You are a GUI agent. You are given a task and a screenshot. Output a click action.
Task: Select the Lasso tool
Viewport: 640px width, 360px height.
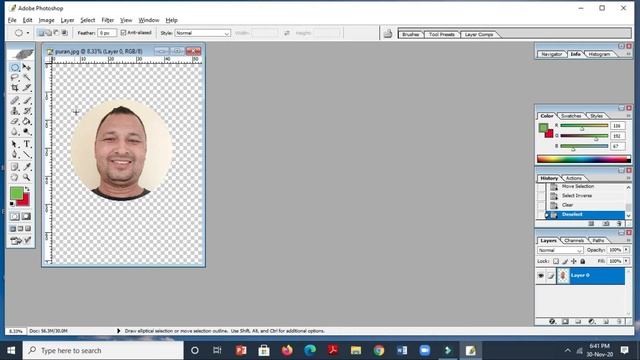[x=15, y=77]
